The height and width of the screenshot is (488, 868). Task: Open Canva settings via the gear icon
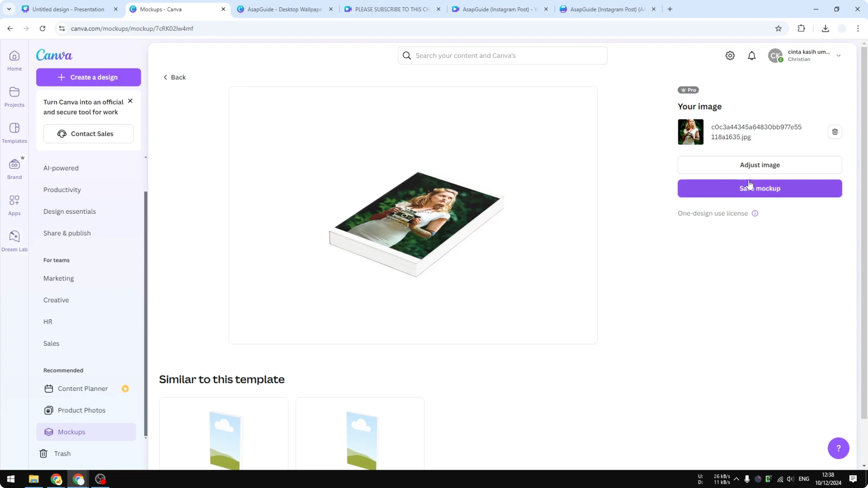click(730, 56)
